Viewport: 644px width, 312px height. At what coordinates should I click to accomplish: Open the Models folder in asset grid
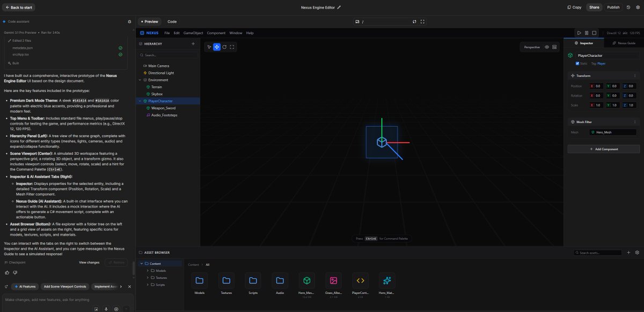(199, 280)
